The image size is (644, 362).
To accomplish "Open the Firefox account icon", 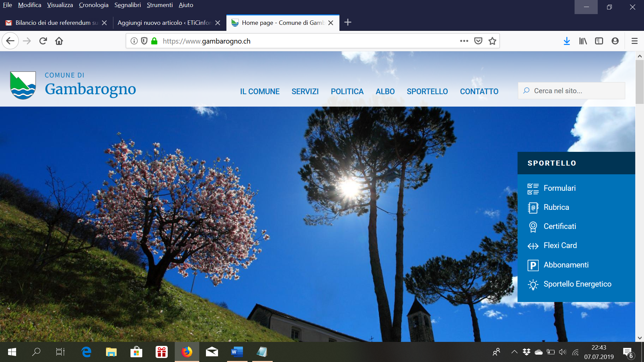I will [x=615, y=41].
